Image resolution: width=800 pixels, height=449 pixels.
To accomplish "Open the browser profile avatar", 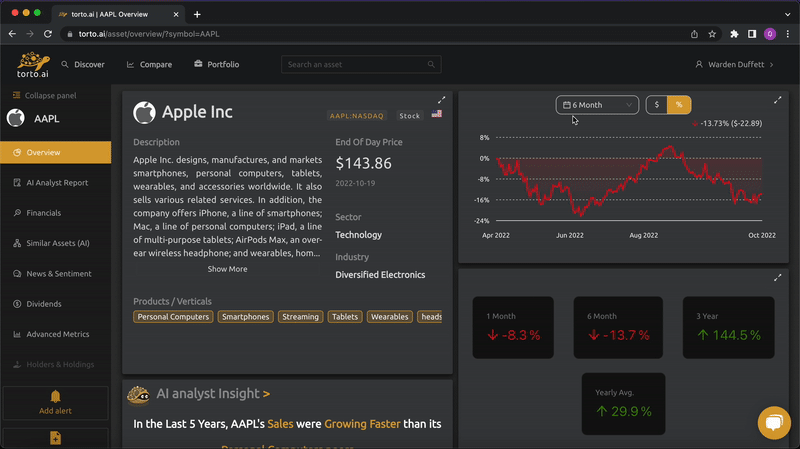I will 770,34.
